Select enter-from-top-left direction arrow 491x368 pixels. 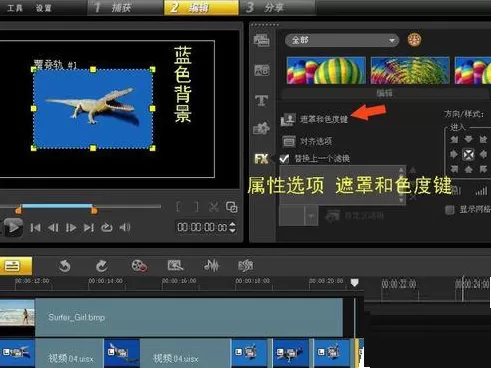[x=454, y=139]
